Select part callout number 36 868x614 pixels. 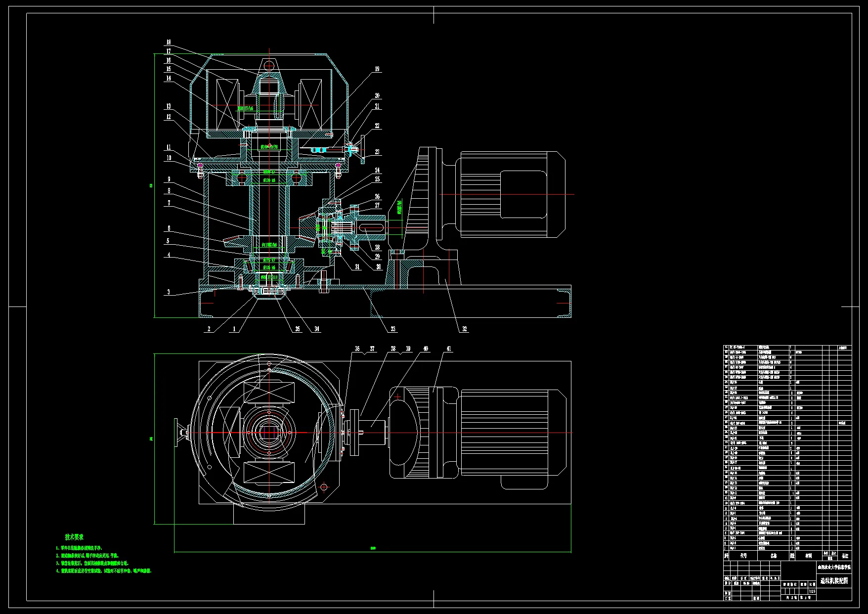(357, 349)
